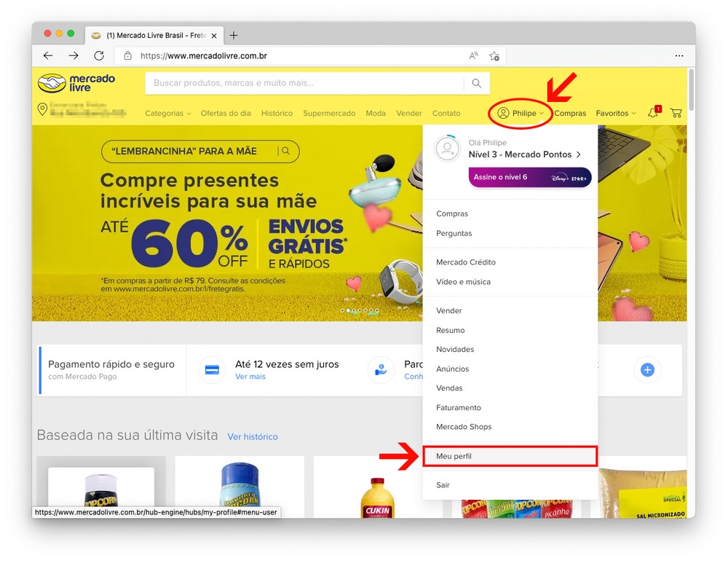Open a new browser tab with plus
This screenshot has height=561, width=728.
[234, 35]
